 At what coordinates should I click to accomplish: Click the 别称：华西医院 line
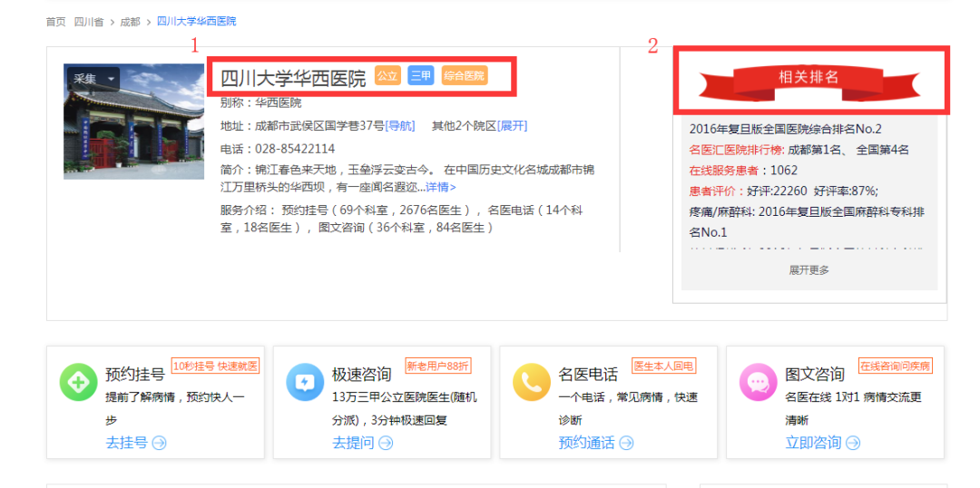260,103
